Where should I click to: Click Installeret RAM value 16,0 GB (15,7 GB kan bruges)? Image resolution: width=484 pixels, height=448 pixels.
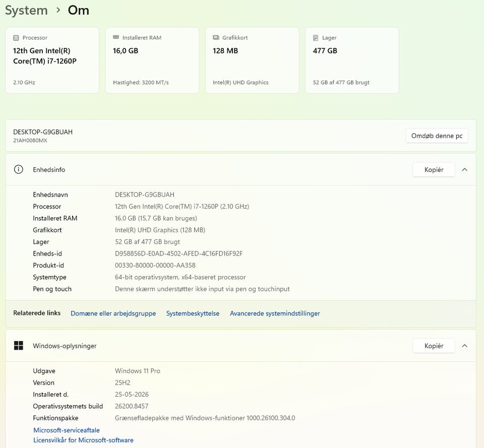point(156,218)
